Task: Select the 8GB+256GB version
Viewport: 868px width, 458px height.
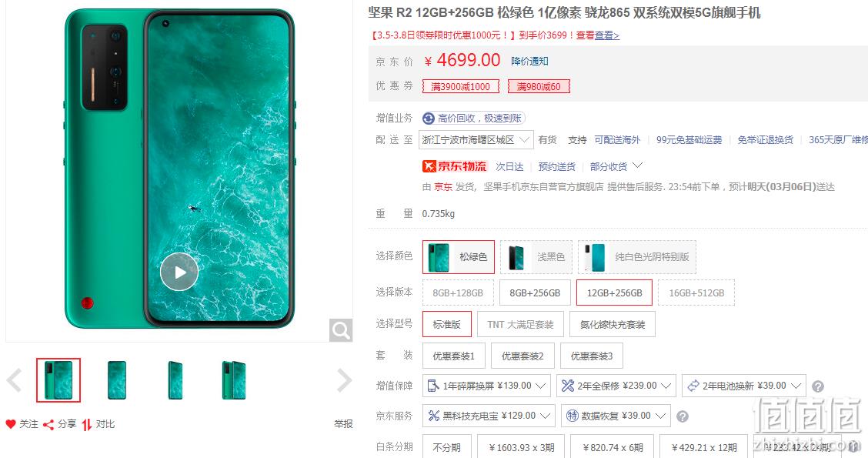Action: 535,293
